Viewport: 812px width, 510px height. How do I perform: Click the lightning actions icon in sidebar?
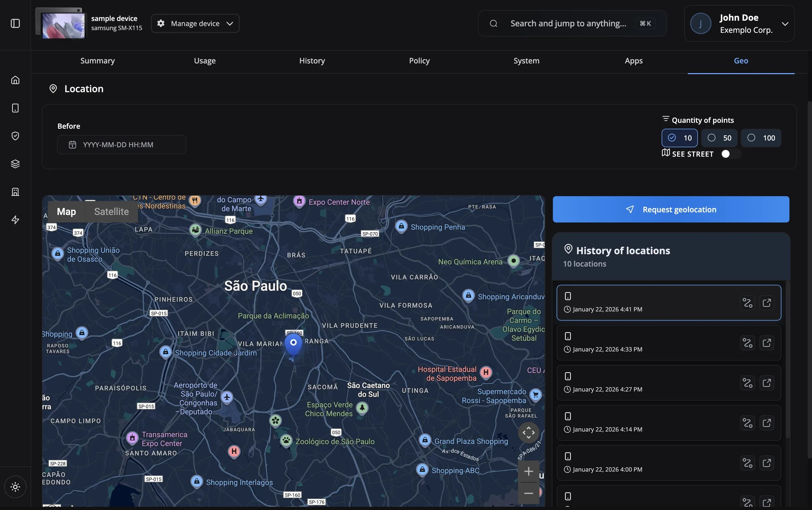(15, 220)
